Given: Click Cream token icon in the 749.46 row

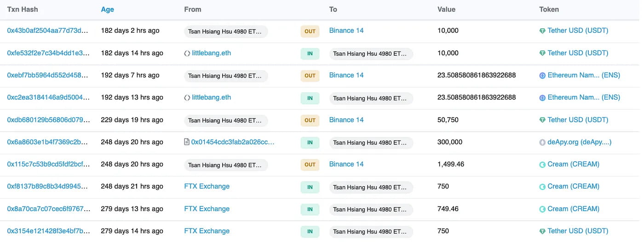Looking at the screenshot, I should [x=542, y=209].
